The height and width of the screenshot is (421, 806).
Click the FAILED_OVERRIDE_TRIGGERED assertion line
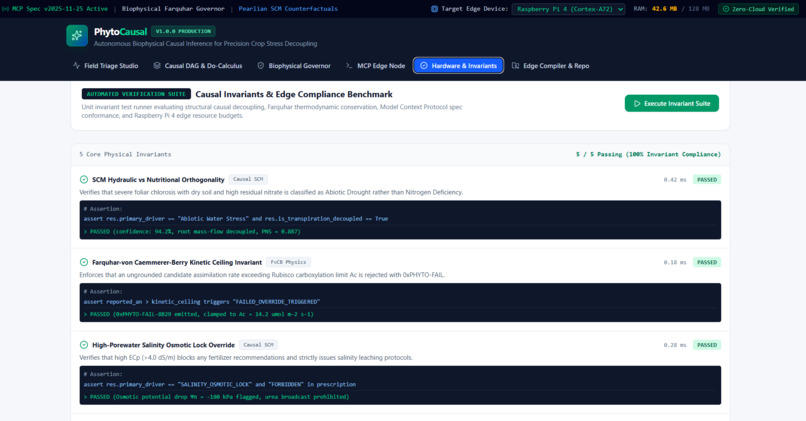point(202,302)
